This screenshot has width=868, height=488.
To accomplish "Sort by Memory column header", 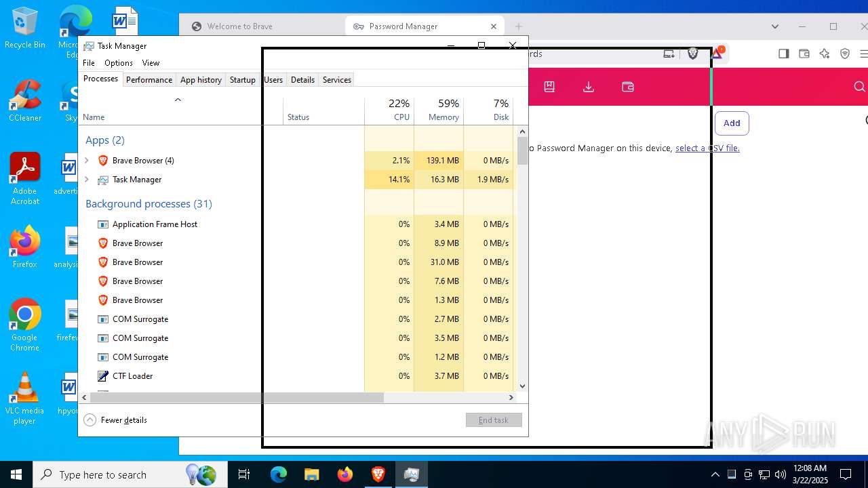I will pyautogui.click(x=439, y=110).
